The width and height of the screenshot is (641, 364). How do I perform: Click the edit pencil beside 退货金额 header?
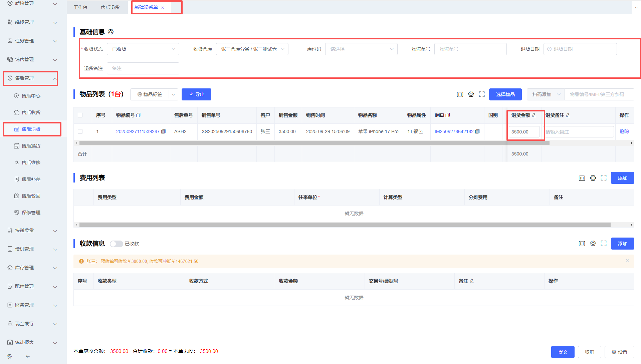[x=534, y=115]
